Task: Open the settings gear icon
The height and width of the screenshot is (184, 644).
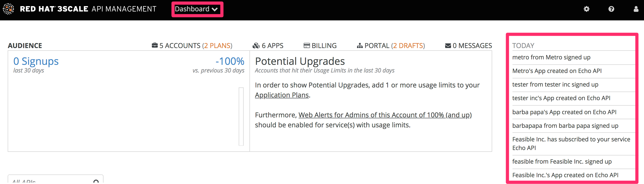Action: pyautogui.click(x=587, y=9)
